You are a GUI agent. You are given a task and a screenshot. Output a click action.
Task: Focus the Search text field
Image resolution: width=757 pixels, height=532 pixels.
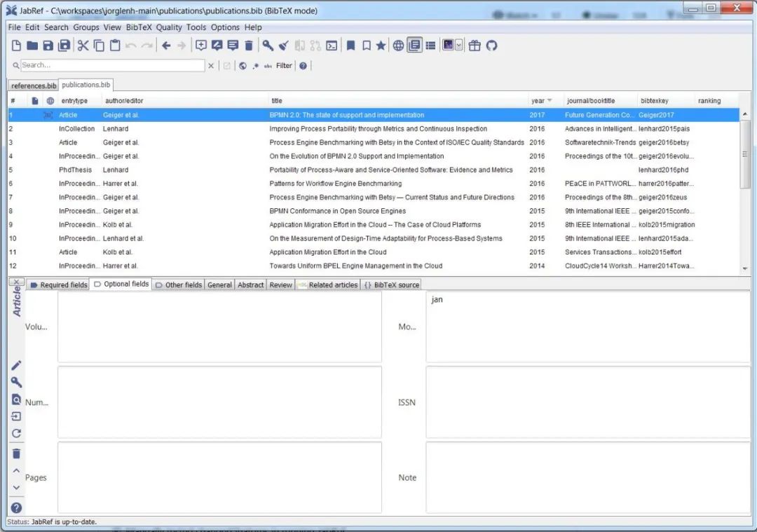(112, 65)
